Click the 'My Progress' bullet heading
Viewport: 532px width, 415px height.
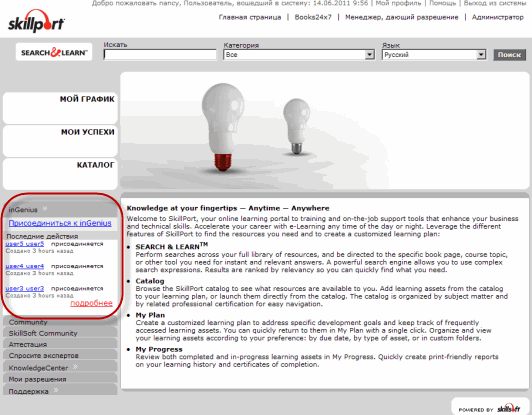pos(159,349)
